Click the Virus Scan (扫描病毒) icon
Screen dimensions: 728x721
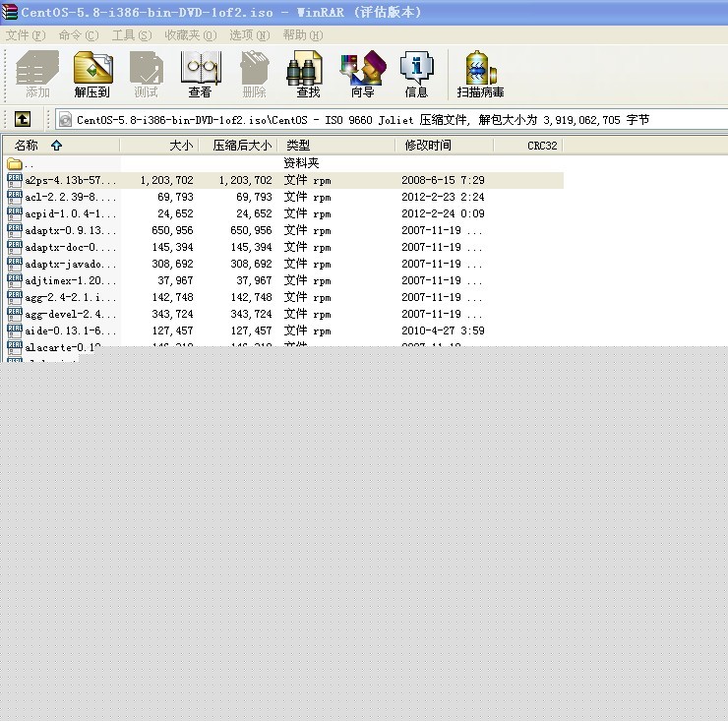click(x=480, y=75)
